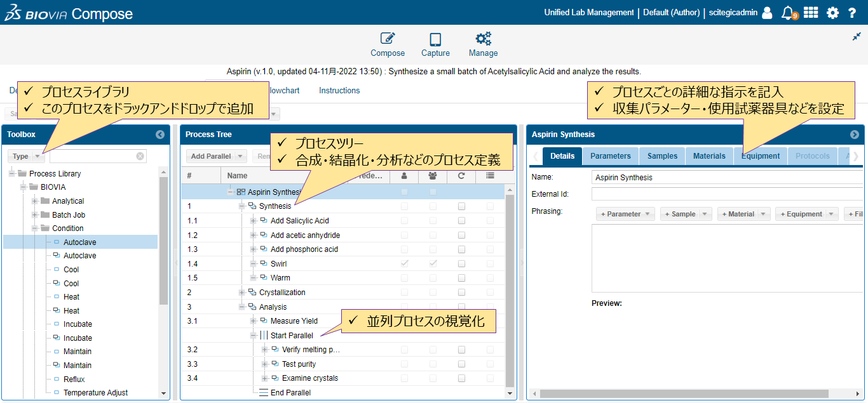This screenshot has width=868, height=403.
Task: Focus the Name field containing Aspirin Synthesis
Action: point(727,178)
